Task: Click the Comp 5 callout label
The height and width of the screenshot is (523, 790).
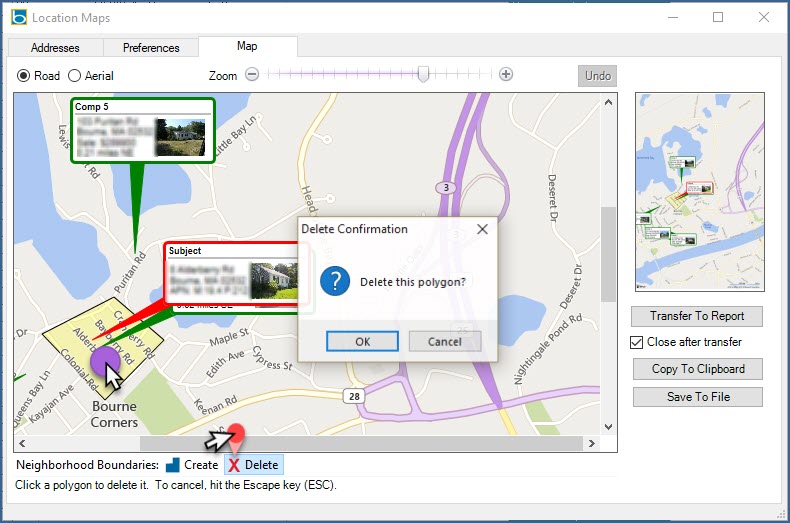Action: (92, 107)
